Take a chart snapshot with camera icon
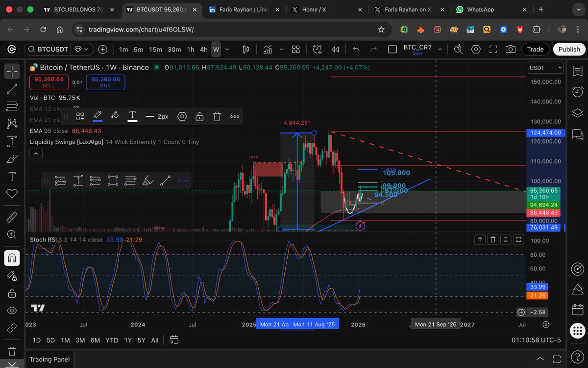The width and height of the screenshot is (588, 368). (x=511, y=49)
